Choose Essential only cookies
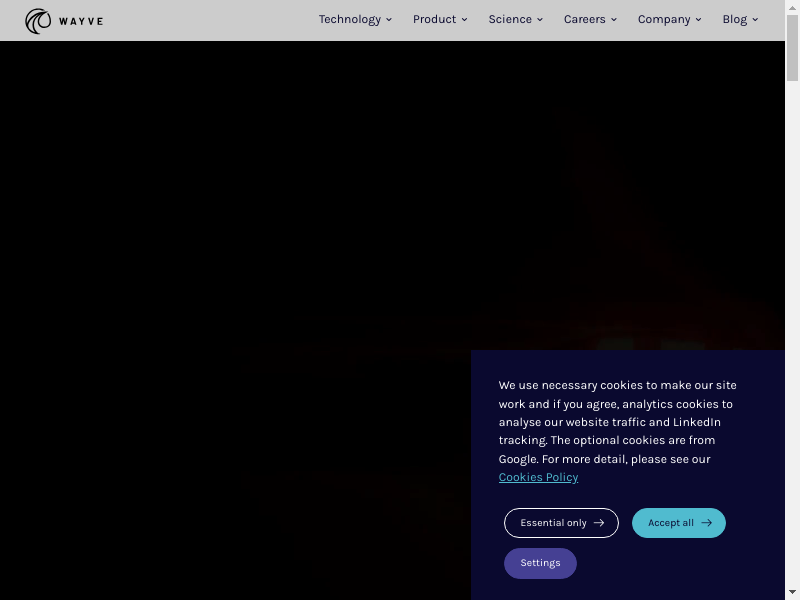Screen dimensions: 800x600 pyautogui.click(x=560, y=523)
